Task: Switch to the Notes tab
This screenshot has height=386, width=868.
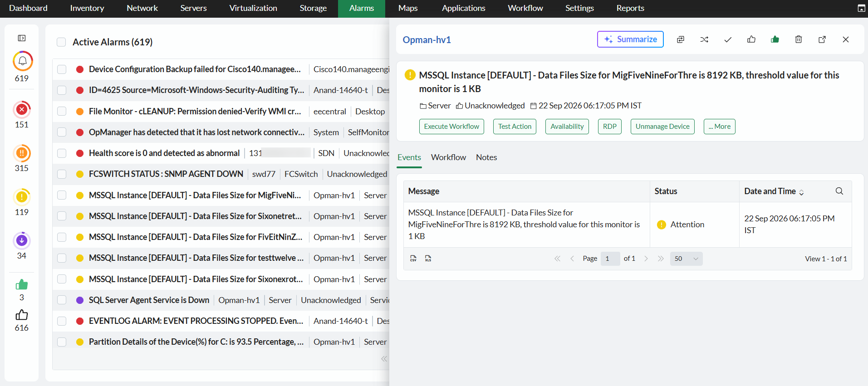Action: click(x=486, y=157)
